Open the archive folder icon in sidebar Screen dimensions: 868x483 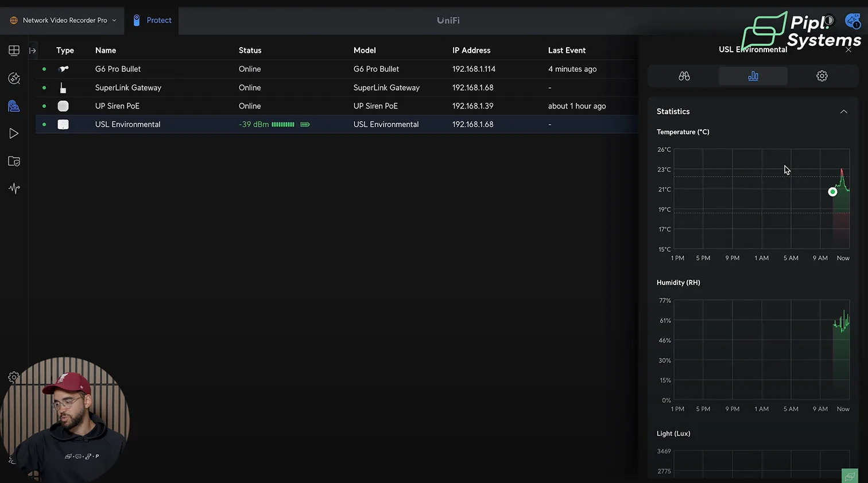click(x=14, y=161)
